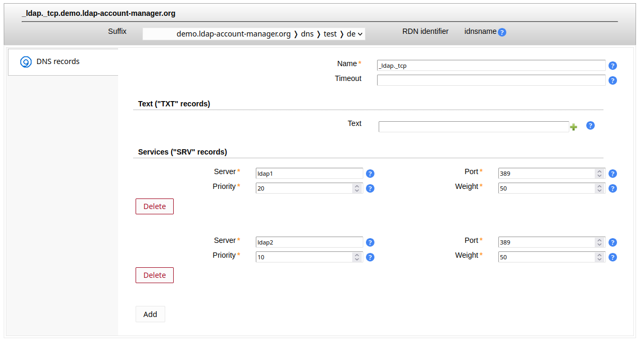Image resolution: width=644 pixels, height=344 pixels.
Task: Click stepper arrows on ldap1 Priority field
Action: [x=357, y=188]
